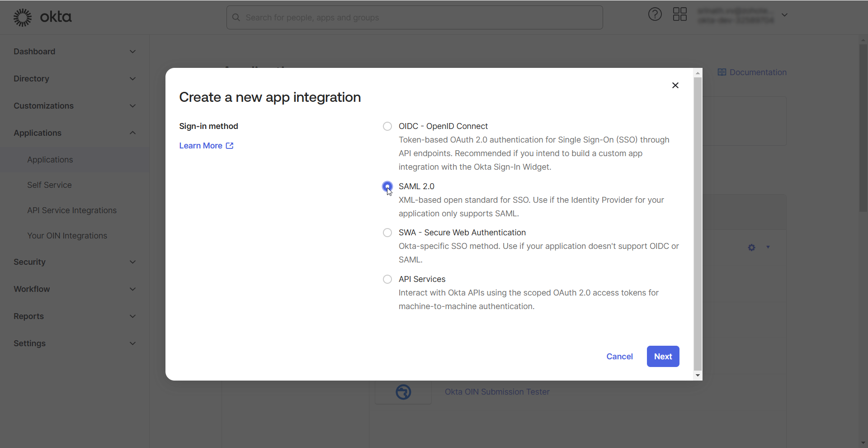Open the Learn More link
The height and width of the screenshot is (448, 868).
click(200, 145)
